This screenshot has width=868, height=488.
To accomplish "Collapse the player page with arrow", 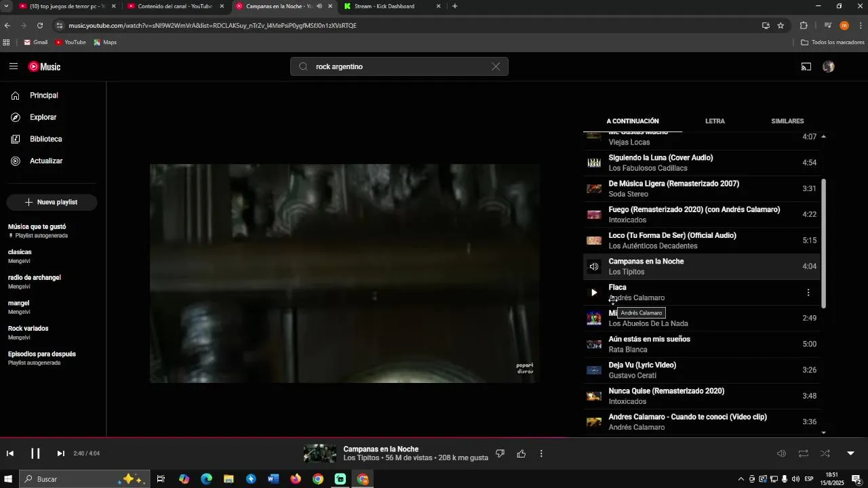I will (x=850, y=453).
